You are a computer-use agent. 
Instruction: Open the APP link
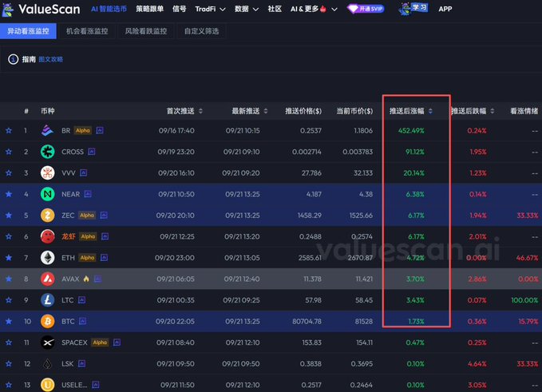pos(445,9)
